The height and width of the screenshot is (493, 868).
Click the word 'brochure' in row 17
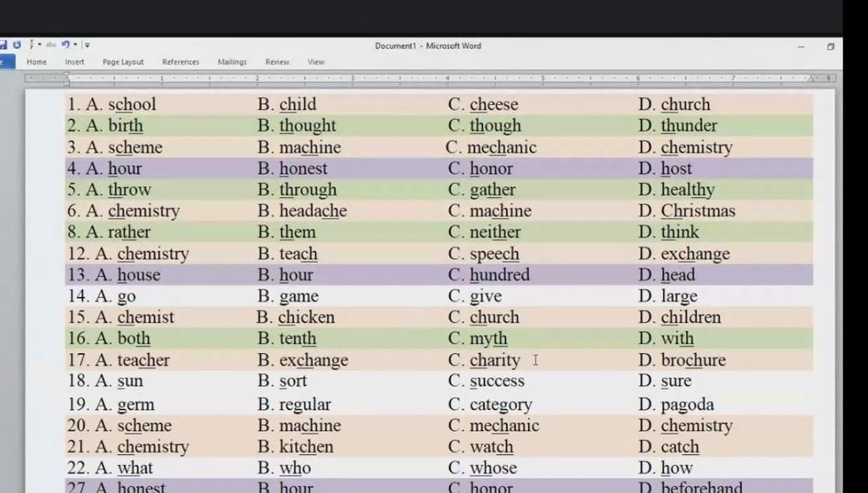(693, 360)
